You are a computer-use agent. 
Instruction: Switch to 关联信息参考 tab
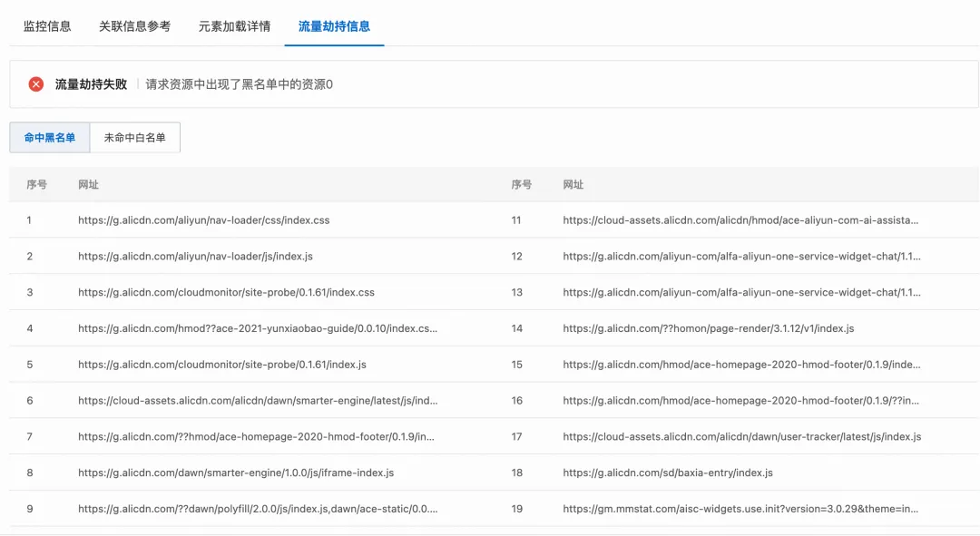(x=134, y=26)
